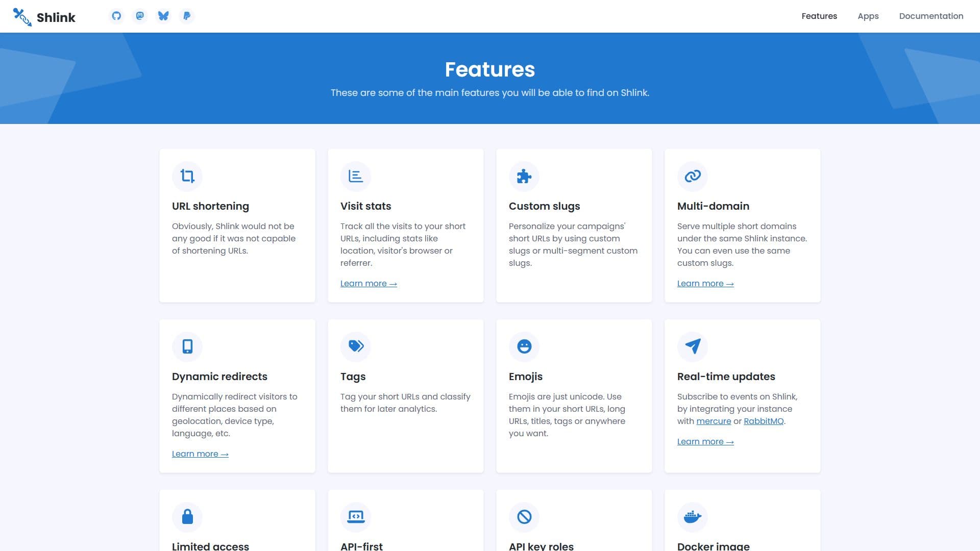Click the Emojis smiley icon

[524, 346]
